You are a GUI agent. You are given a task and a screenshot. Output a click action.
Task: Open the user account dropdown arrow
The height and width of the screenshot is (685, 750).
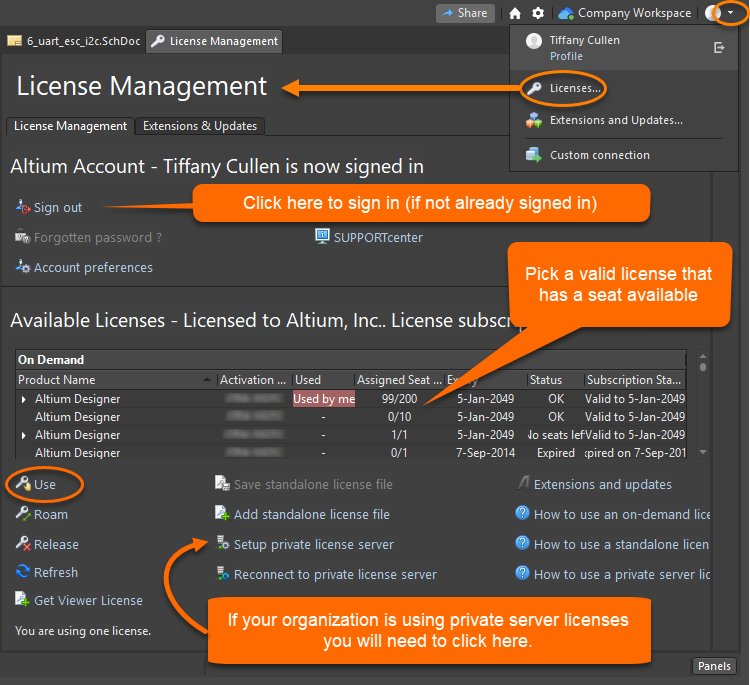pos(730,13)
